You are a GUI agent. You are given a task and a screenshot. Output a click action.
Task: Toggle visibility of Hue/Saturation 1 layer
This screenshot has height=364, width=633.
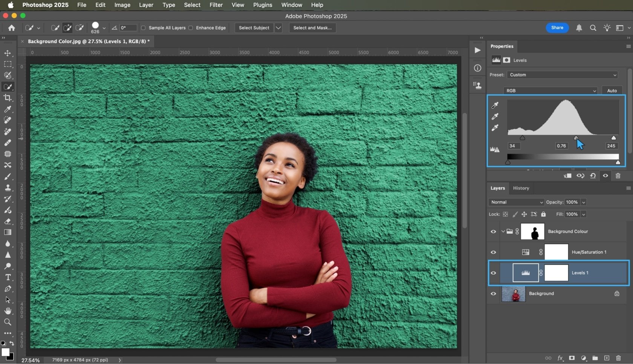[493, 252]
